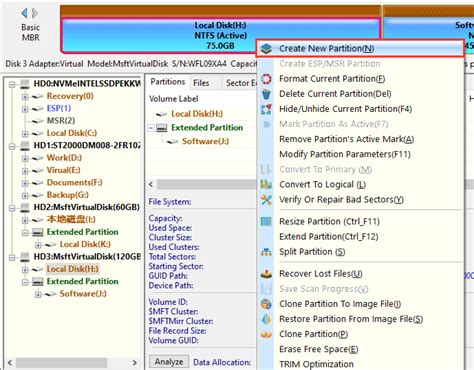Select the 本地磁盘(I:) partition in the tree
This screenshot has height=370, width=474.
[x=71, y=220]
